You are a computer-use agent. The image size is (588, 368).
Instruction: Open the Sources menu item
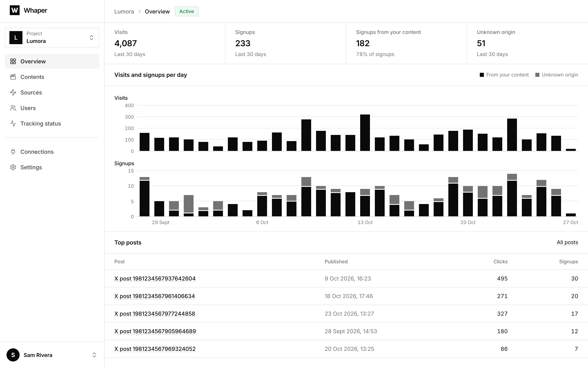(x=52, y=92)
